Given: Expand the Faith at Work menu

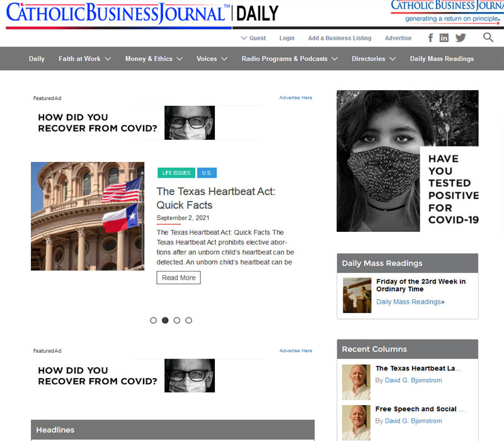Looking at the screenshot, I should [x=84, y=59].
